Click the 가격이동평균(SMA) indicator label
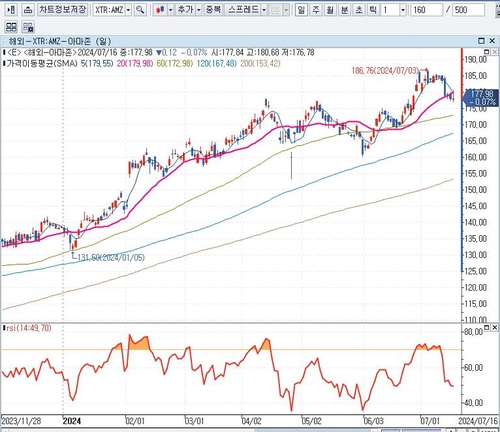The image size is (500, 432). [42, 63]
